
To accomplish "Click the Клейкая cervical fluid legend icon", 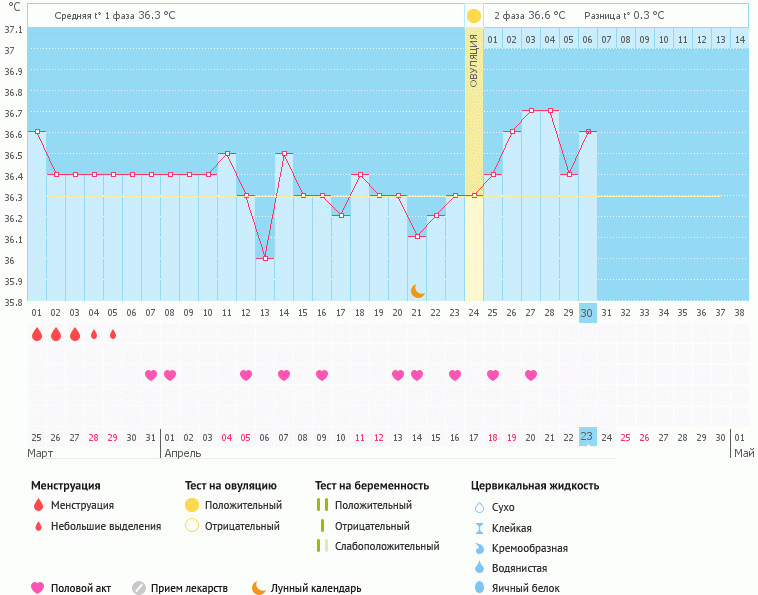I will pyautogui.click(x=479, y=528).
